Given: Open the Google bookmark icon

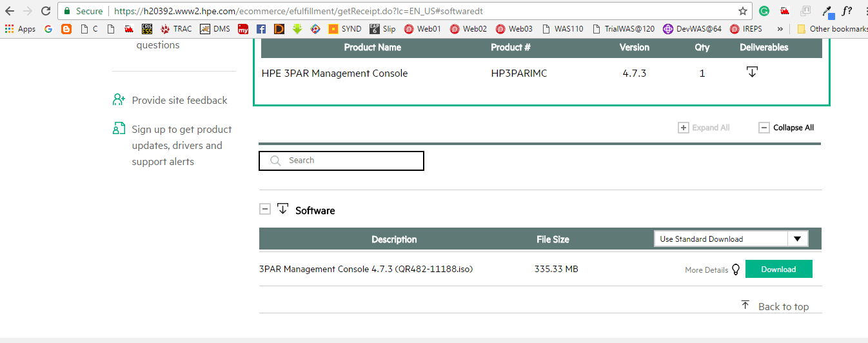Looking at the screenshot, I should [x=48, y=29].
